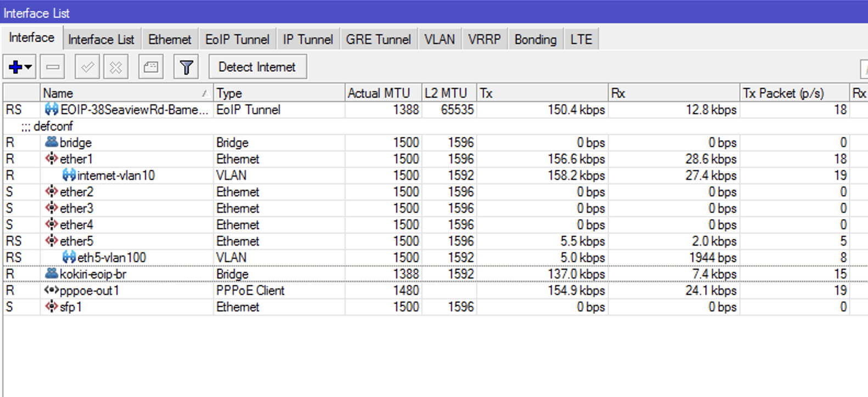Click the internet-vlan10 VLAN icon
868x397 pixels.
pos(69,175)
